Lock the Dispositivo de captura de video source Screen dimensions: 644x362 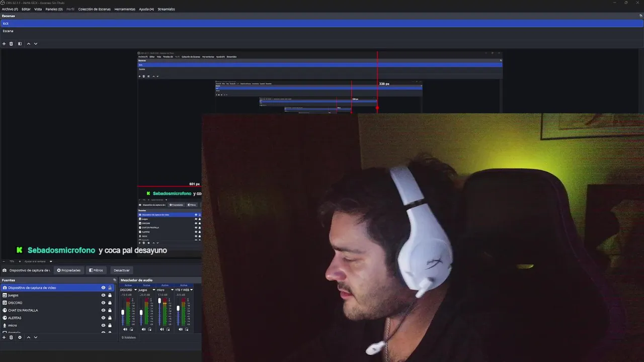coord(110,288)
